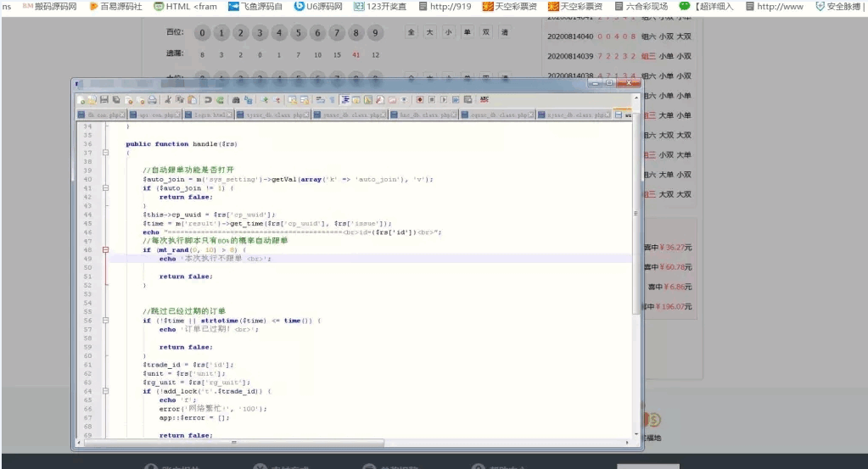Click the Print icon in editor toolbar

click(152, 99)
